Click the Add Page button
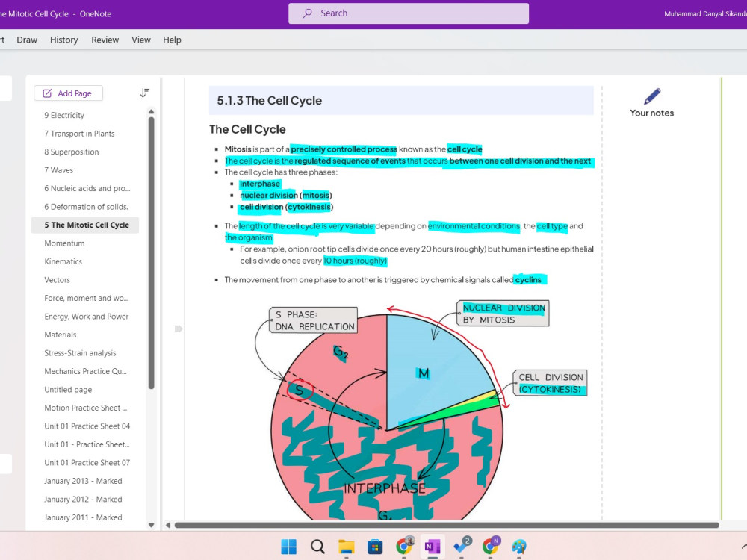This screenshot has width=747, height=560. tap(69, 93)
